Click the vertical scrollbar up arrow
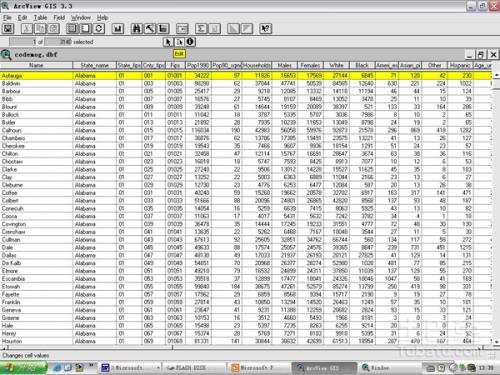 [x=497, y=75]
